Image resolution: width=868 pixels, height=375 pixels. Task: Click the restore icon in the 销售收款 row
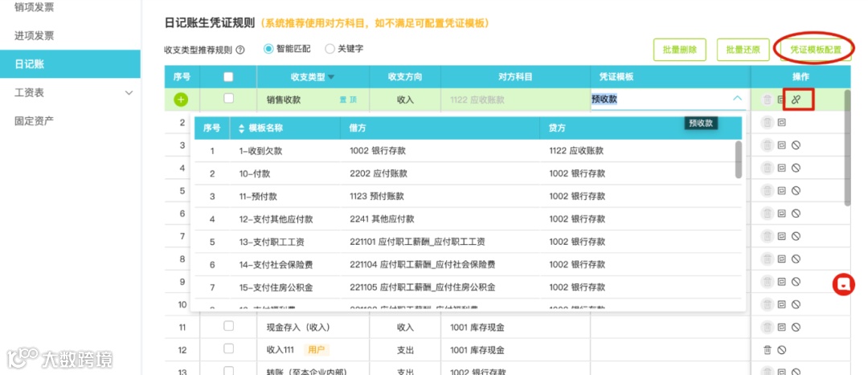tap(781, 100)
